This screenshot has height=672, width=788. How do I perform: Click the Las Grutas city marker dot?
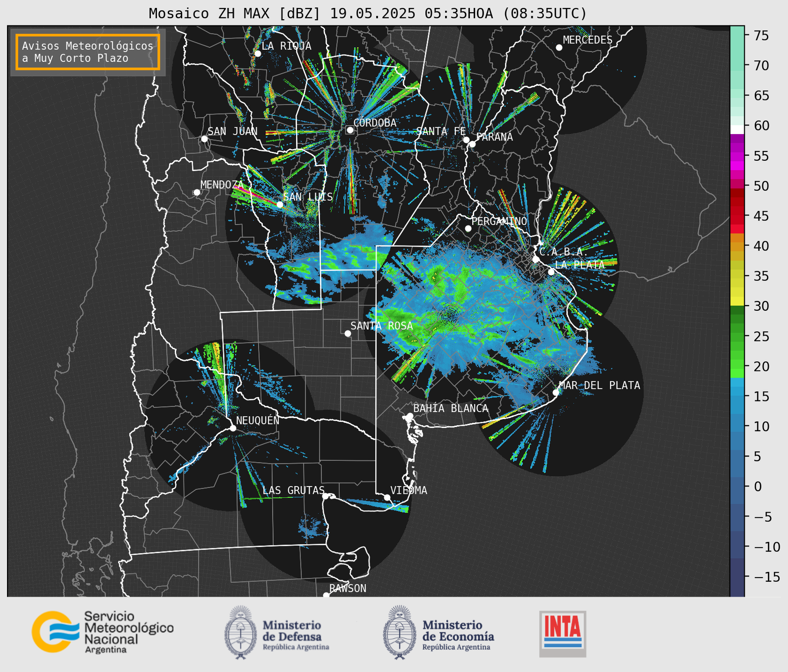pos(325,496)
